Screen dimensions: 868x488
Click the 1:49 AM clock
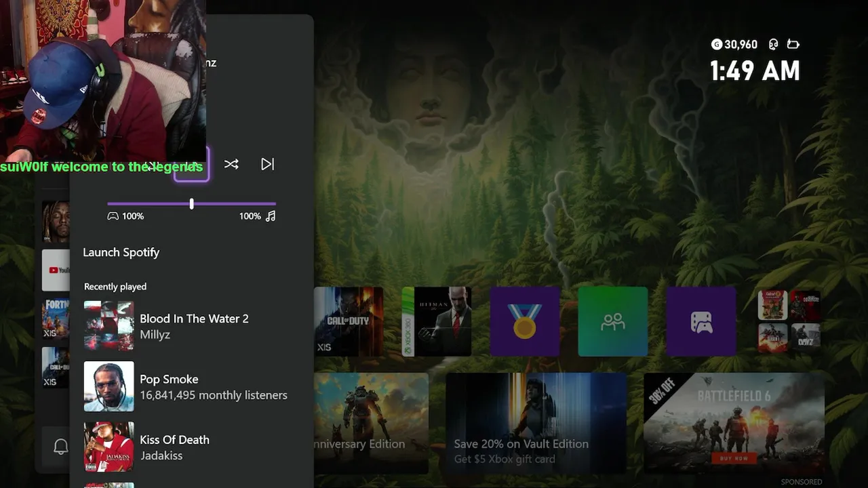tap(755, 71)
